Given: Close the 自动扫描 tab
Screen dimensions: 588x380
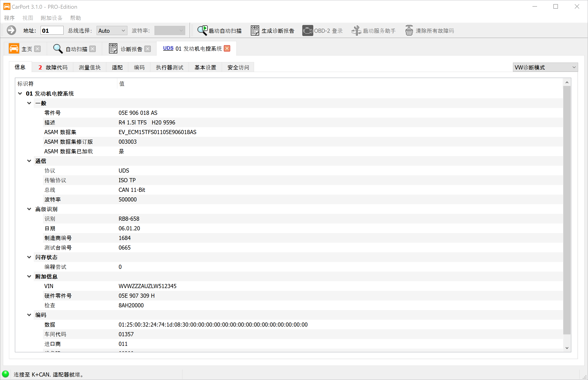Looking at the screenshot, I should pyautogui.click(x=92, y=49).
